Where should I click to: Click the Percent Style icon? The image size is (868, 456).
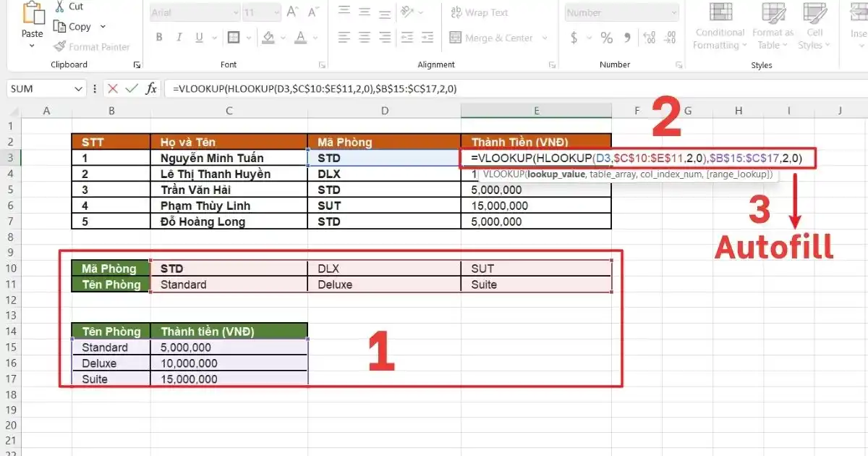606,38
